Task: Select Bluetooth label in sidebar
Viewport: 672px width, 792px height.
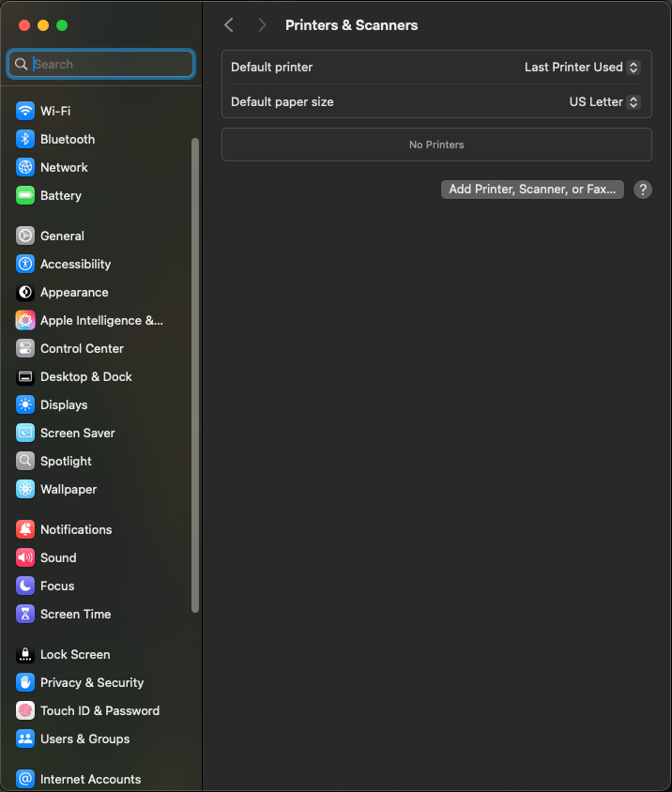Action: pyautogui.click(x=68, y=139)
